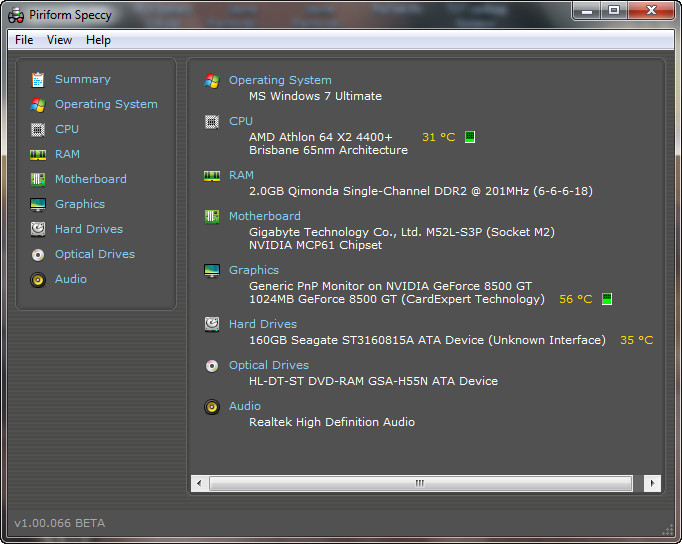Select Optical Drives in the sidebar
The width and height of the screenshot is (682, 544).
[95, 254]
